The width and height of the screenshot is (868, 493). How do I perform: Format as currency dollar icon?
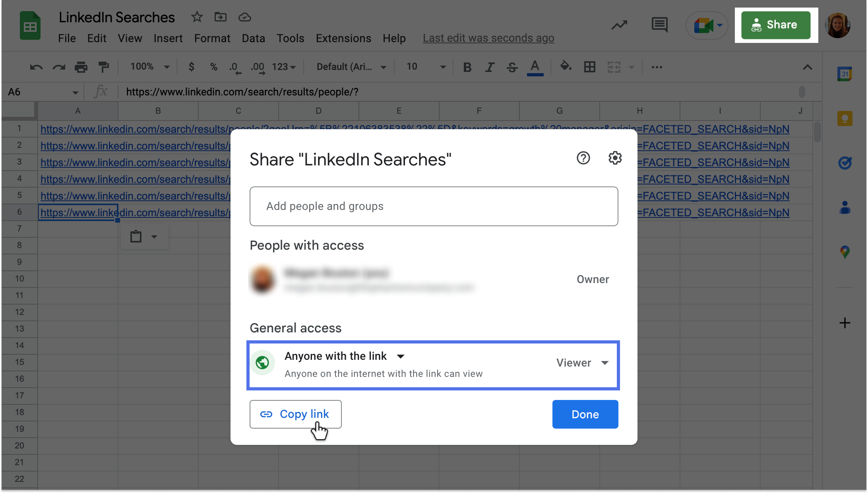tap(191, 67)
